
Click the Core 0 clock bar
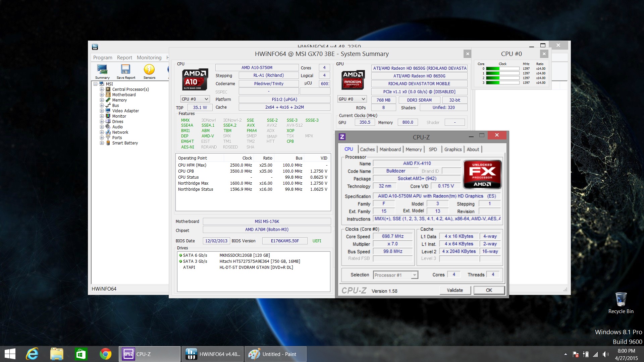click(x=502, y=68)
